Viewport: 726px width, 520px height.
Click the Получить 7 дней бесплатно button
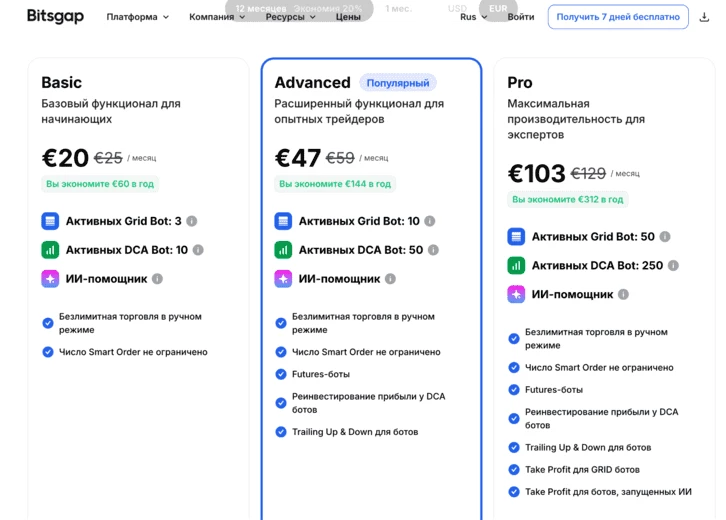(x=618, y=17)
